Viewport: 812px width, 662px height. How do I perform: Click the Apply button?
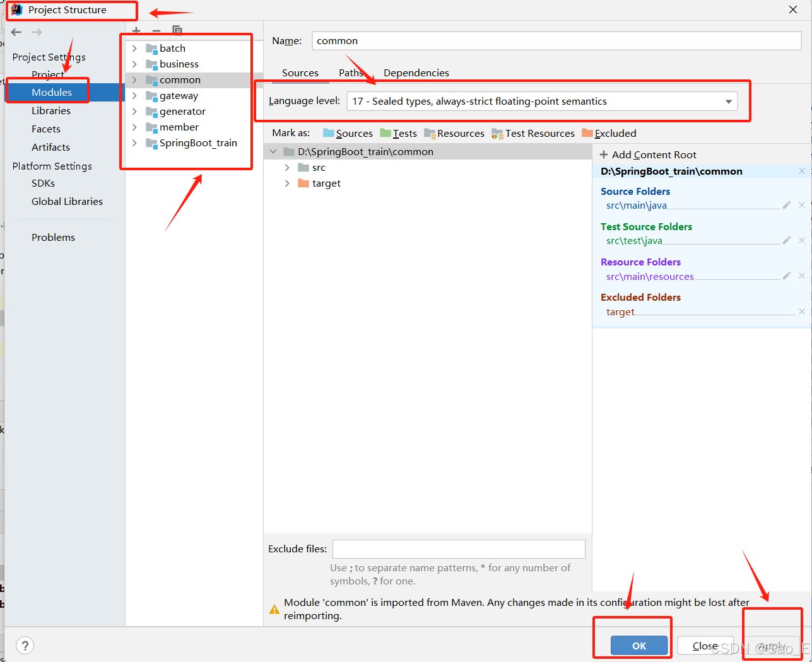772,646
